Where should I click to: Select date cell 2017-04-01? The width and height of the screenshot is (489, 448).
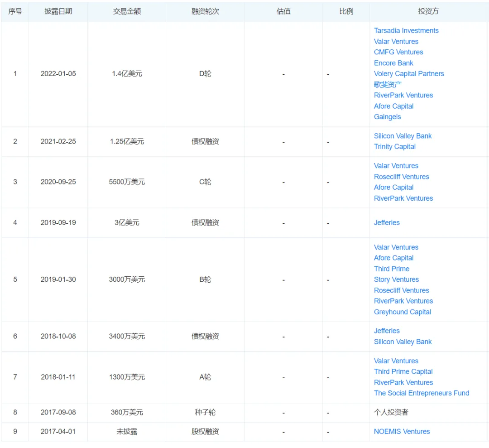point(58,431)
